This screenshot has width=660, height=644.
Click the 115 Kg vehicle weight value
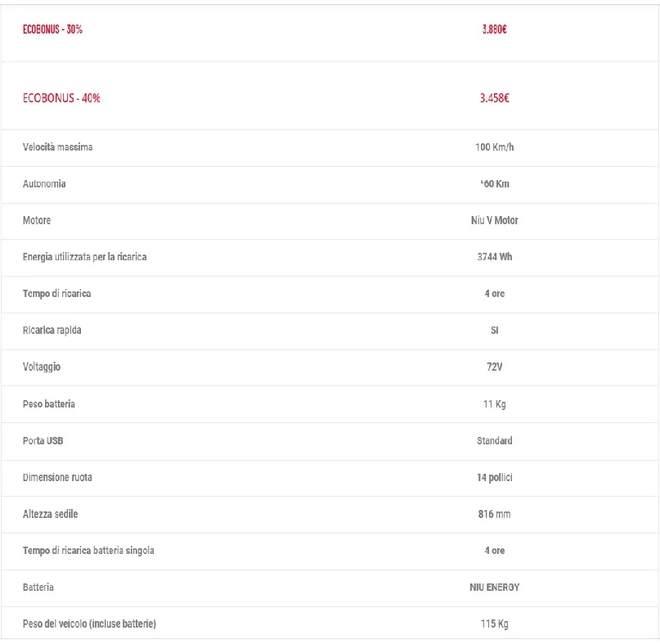pos(494,624)
